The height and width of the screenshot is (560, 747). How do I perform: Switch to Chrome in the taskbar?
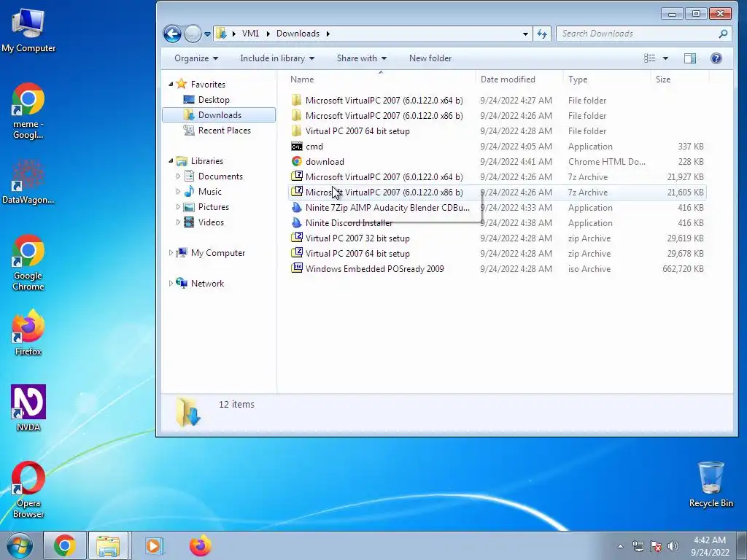(65, 545)
